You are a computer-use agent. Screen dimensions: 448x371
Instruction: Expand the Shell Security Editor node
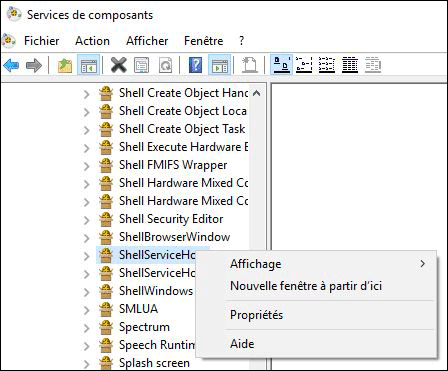tap(86, 220)
